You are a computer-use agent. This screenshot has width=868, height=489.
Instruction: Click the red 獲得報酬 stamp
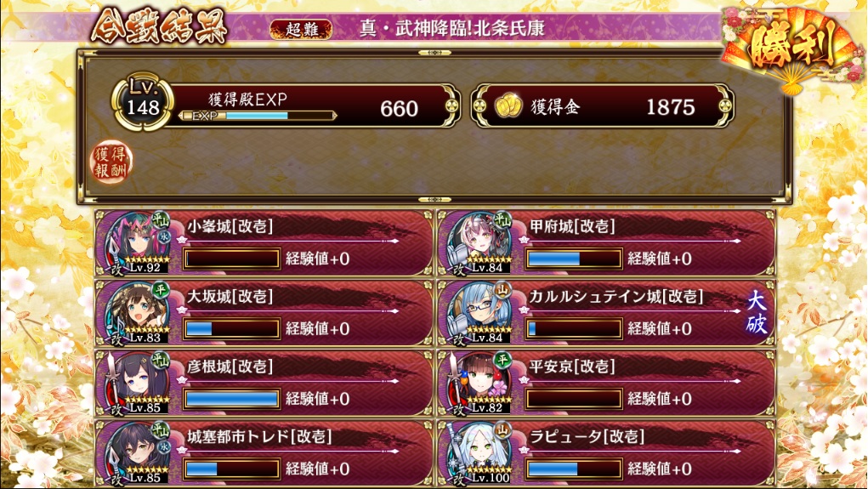[111, 162]
